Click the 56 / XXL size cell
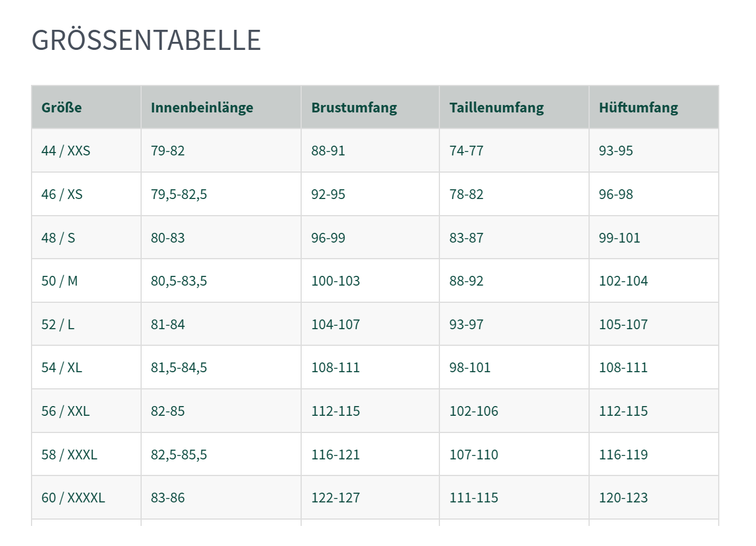 65,411
